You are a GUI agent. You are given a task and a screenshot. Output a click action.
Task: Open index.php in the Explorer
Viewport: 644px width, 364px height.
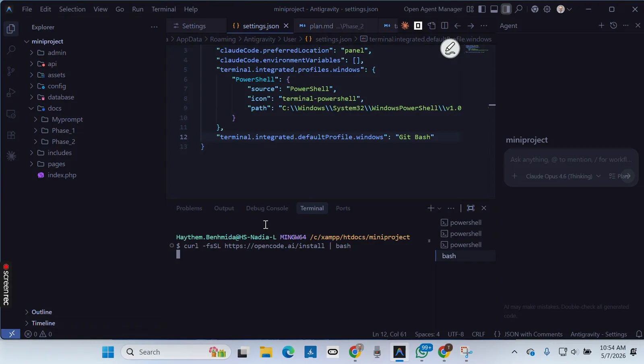pyautogui.click(x=62, y=175)
